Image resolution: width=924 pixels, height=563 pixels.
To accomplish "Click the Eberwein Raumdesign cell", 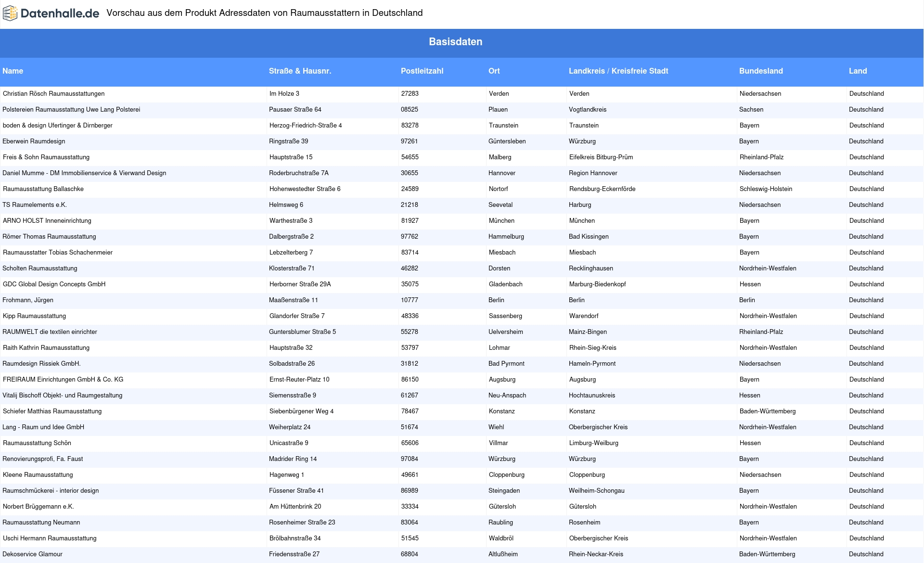I will click(x=34, y=141).
